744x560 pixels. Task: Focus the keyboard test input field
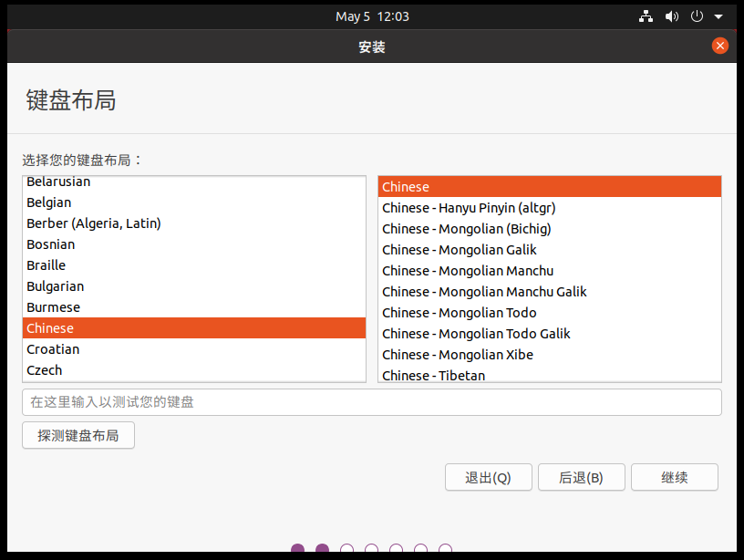point(372,402)
